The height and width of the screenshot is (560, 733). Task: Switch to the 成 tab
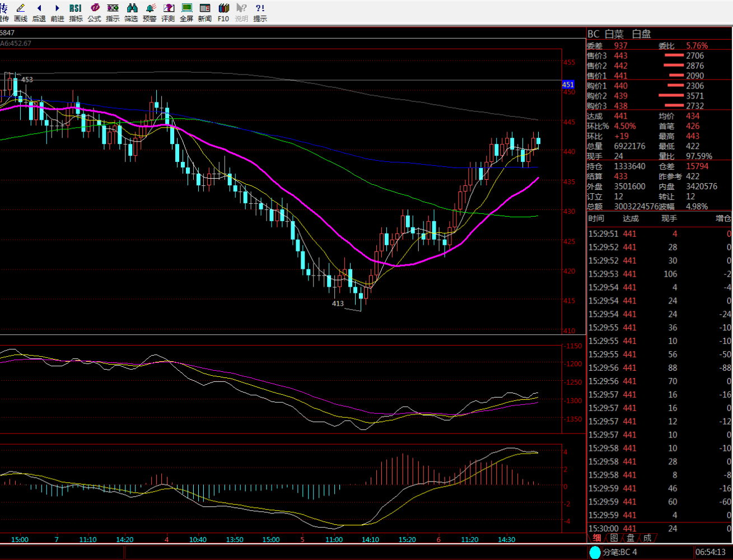click(647, 538)
